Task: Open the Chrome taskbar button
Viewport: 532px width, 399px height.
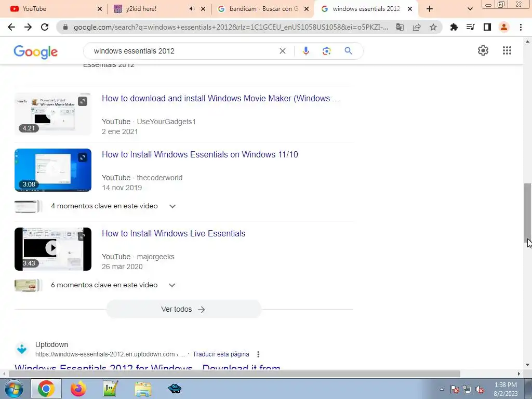Action: pyautogui.click(x=46, y=389)
